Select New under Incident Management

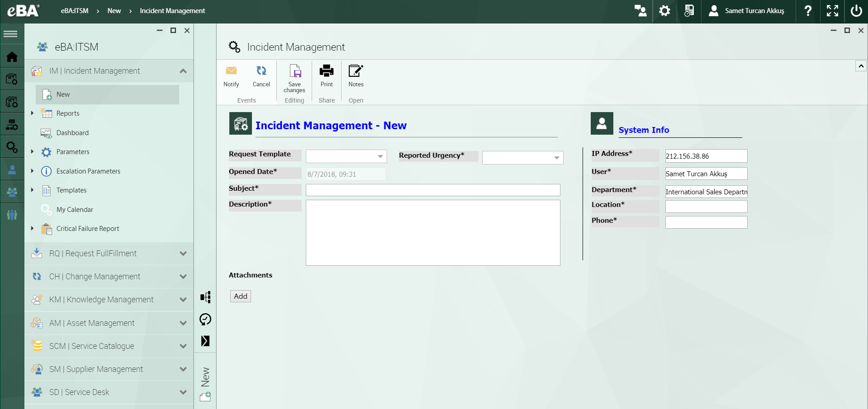point(107,94)
